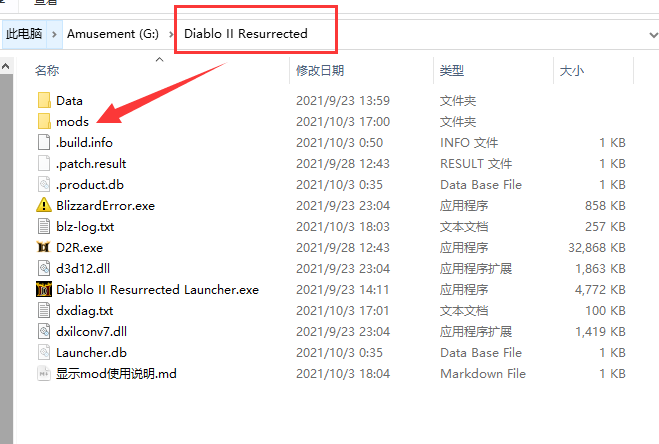Select Diablo II Resurrected Launcher.exe file name
Image resolution: width=659 pixels, height=444 pixels.
point(158,290)
